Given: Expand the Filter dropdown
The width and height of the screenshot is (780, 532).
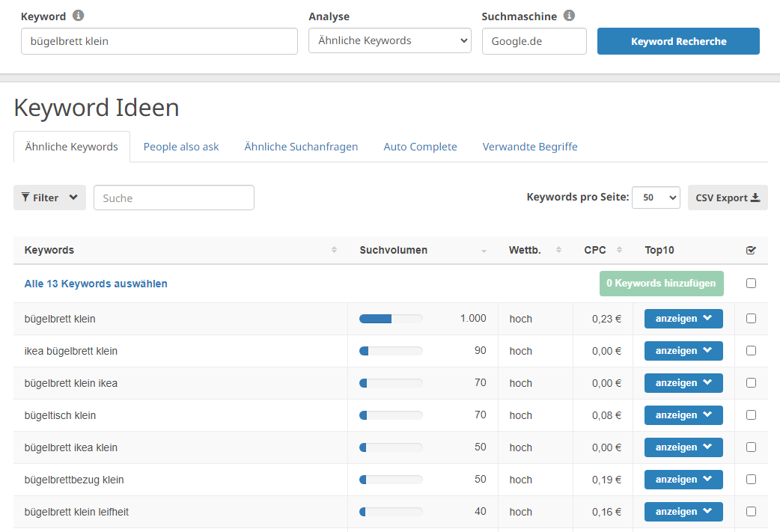Looking at the screenshot, I should (x=49, y=198).
